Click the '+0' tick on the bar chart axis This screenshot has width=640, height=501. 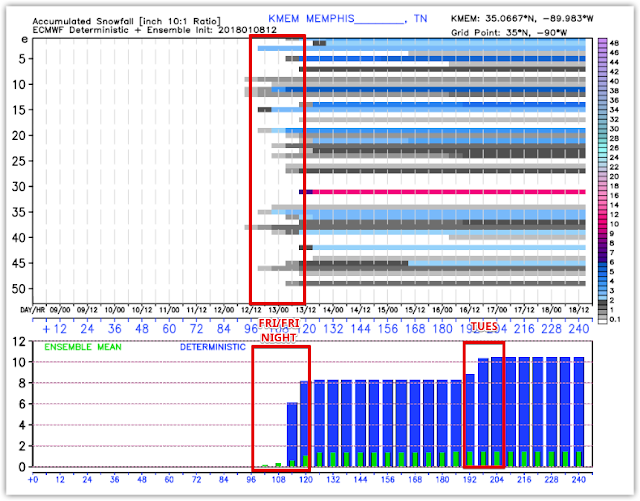coord(33,479)
